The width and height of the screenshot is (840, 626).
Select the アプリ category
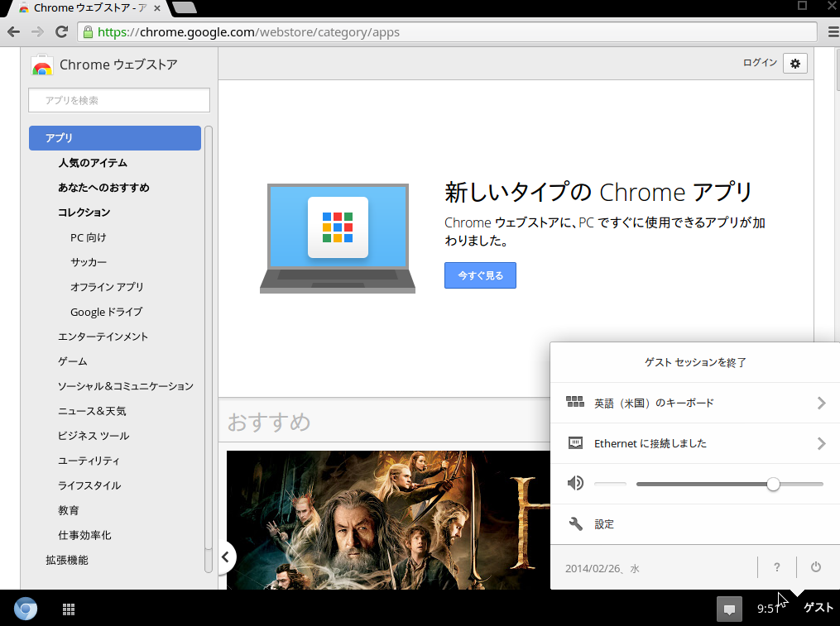[115, 138]
